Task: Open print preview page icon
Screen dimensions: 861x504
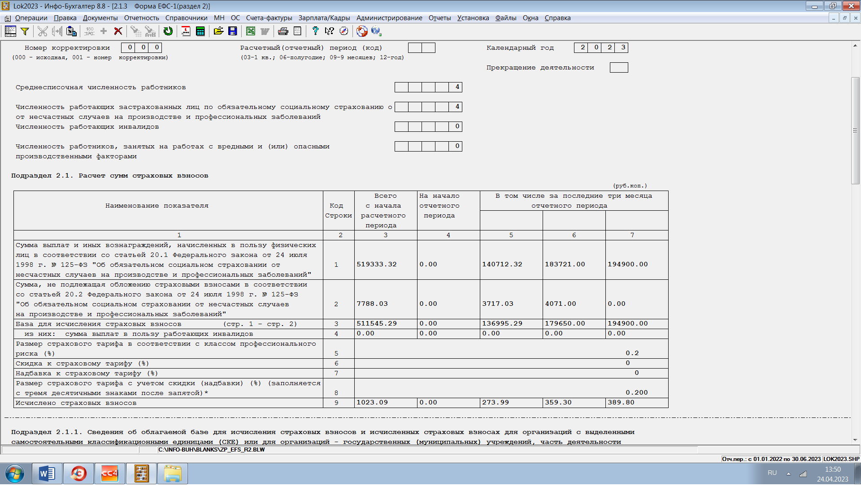Action: coord(297,31)
